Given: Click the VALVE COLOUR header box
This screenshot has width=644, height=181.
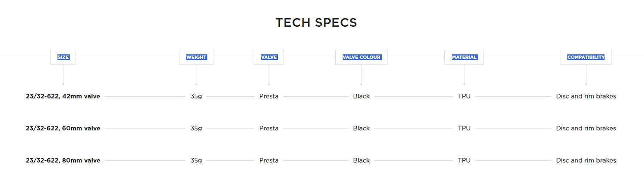Looking at the screenshot, I should tap(361, 57).
